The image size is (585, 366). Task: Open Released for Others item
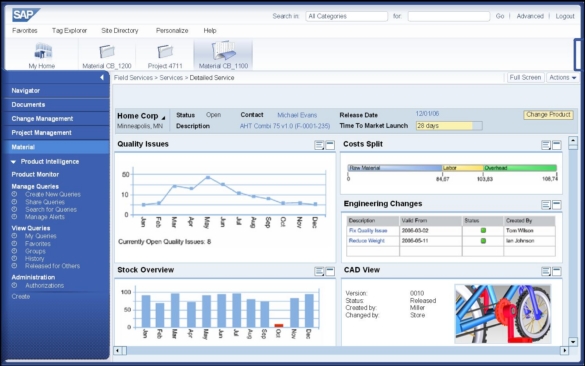[x=52, y=266]
